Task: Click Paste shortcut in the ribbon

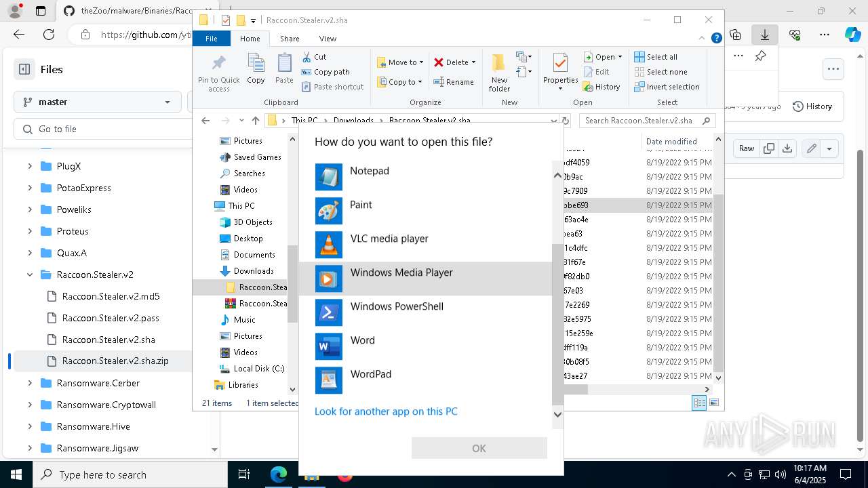Action: coord(333,87)
